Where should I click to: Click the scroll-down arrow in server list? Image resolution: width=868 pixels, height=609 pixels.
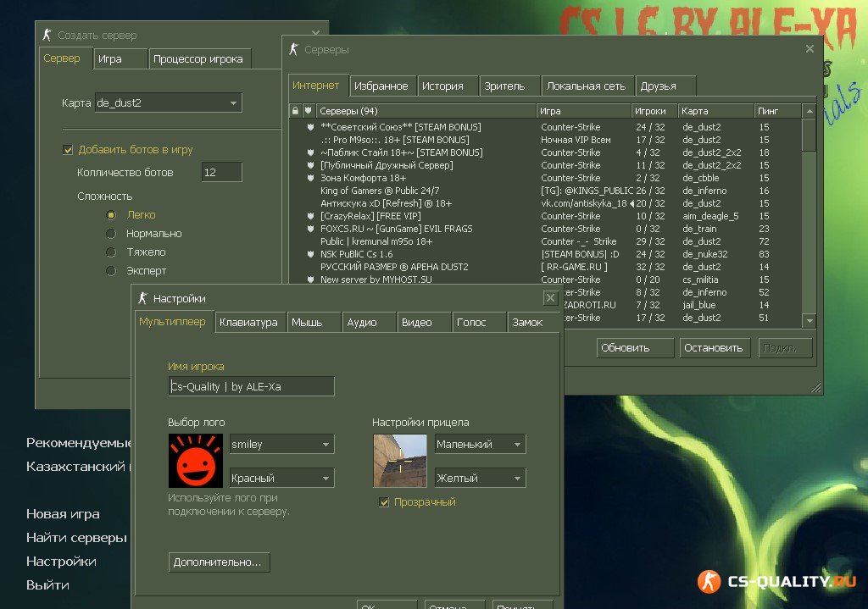[809, 320]
